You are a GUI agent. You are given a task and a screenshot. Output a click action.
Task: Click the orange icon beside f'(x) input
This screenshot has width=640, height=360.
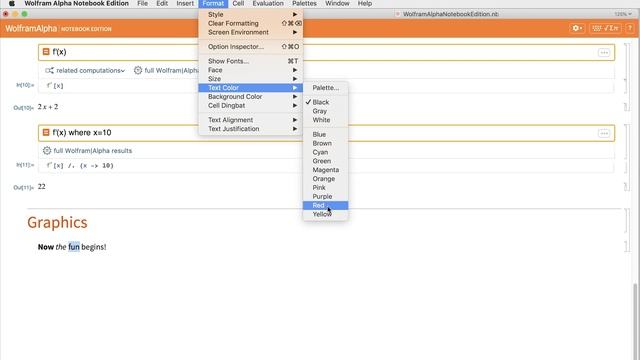(x=46, y=52)
